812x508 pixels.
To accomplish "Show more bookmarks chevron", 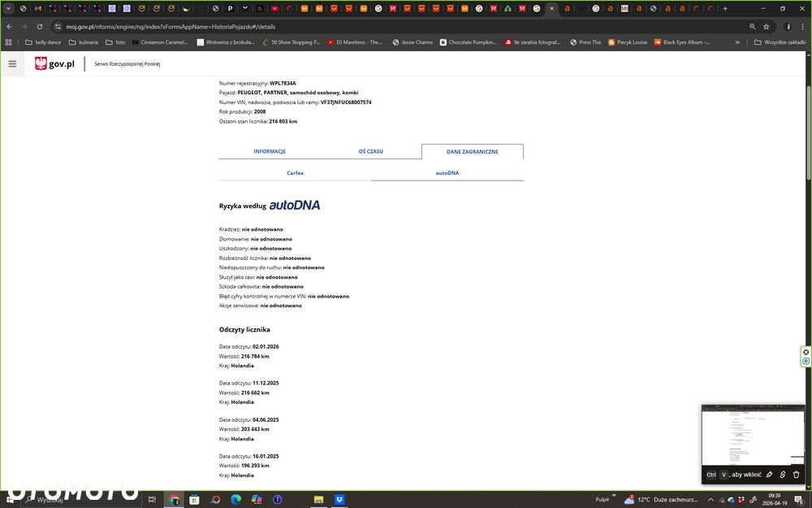I will (737, 42).
